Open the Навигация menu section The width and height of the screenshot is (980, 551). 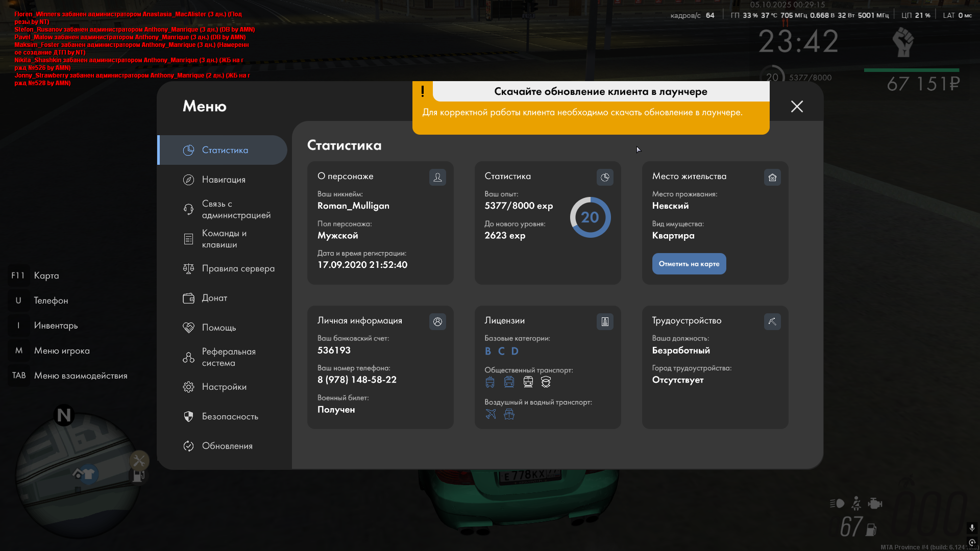[x=223, y=180]
